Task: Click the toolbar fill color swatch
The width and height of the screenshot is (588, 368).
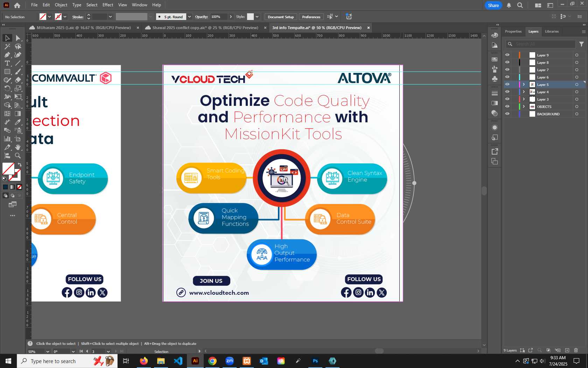Action: 8,169
